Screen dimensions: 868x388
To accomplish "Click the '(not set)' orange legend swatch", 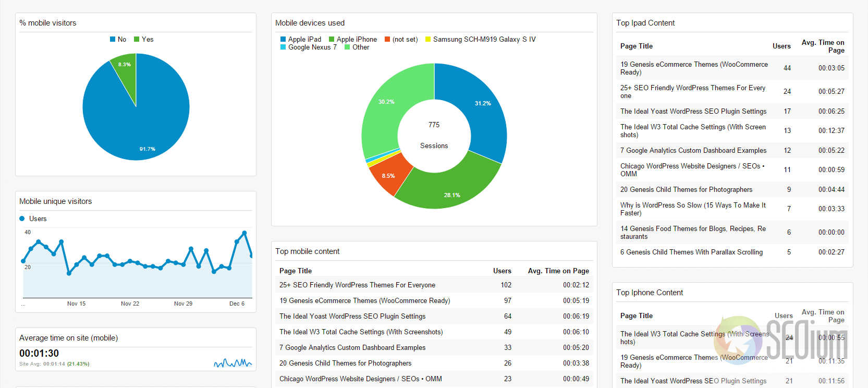I will pyautogui.click(x=387, y=39).
